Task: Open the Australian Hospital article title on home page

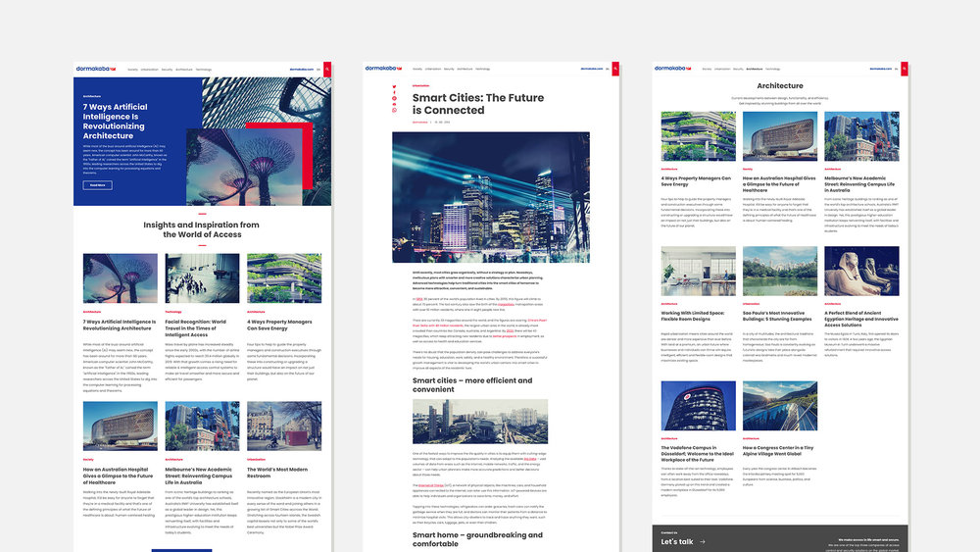Action: (119, 476)
